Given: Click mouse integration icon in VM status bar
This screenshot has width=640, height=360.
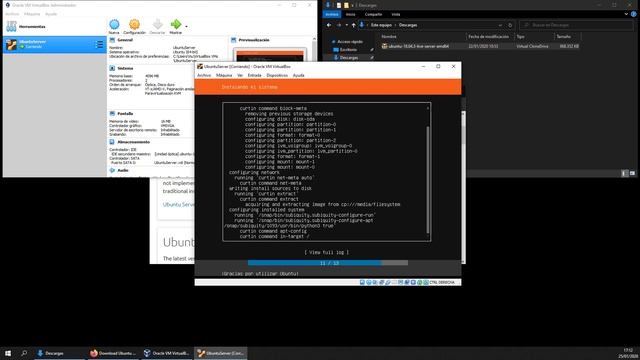Looking at the screenshot, I should (x=419, y=282).
